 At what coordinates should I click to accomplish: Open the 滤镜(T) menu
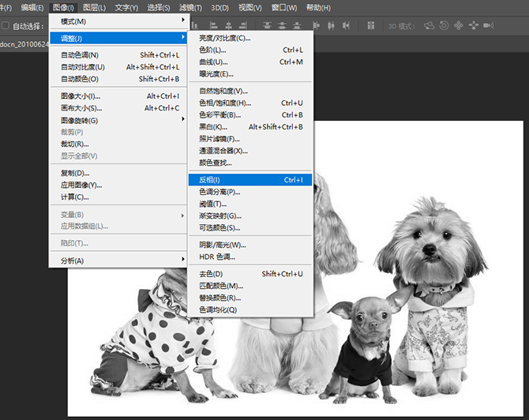(190, 7)
